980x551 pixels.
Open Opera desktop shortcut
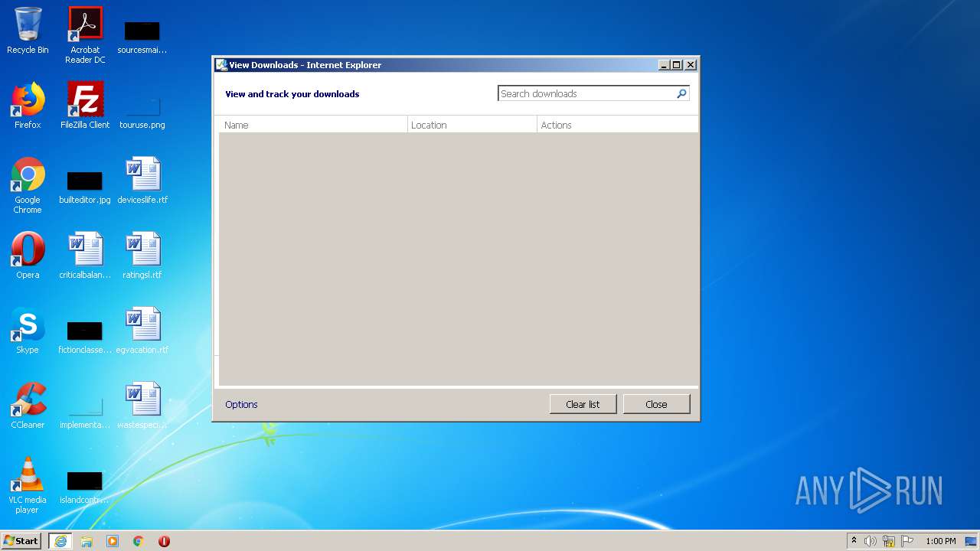[x=28, y=256]
